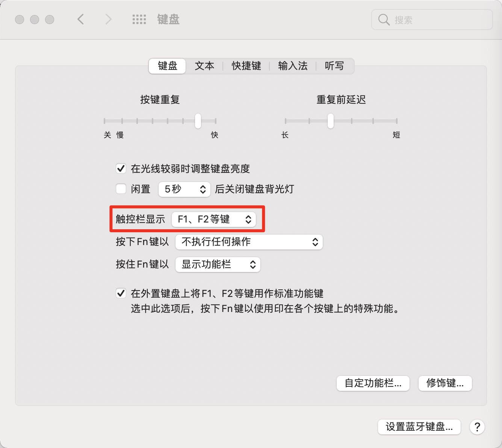Click the 触控栏显示 label
Viewport: 502px width, 448px height.
[141, 219]
